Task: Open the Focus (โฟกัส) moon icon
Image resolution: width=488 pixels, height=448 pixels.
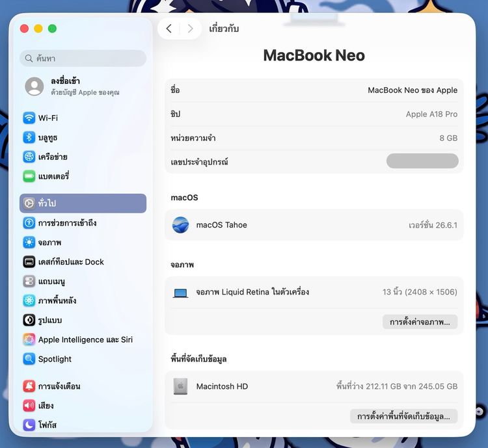Action: [x=29, y=425]
